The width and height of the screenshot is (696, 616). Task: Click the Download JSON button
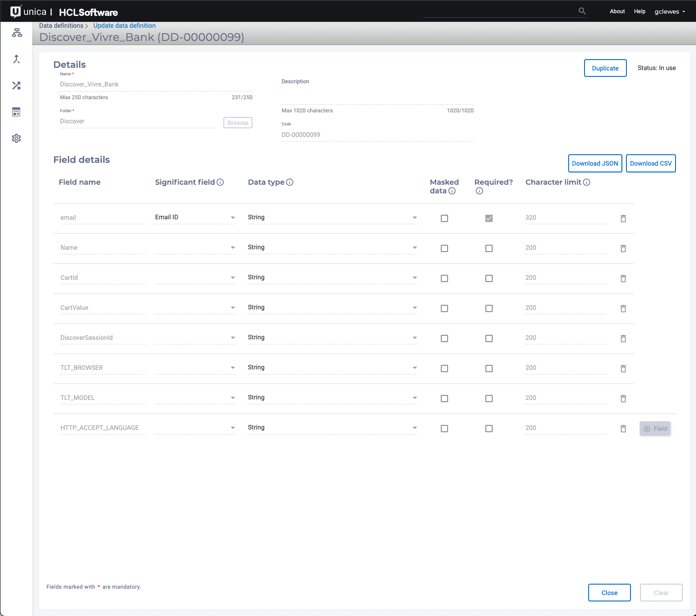point(595,163)
